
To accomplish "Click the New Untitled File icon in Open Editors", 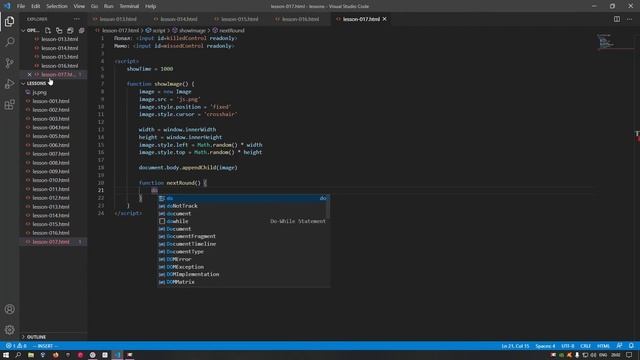I will [48, 30].
